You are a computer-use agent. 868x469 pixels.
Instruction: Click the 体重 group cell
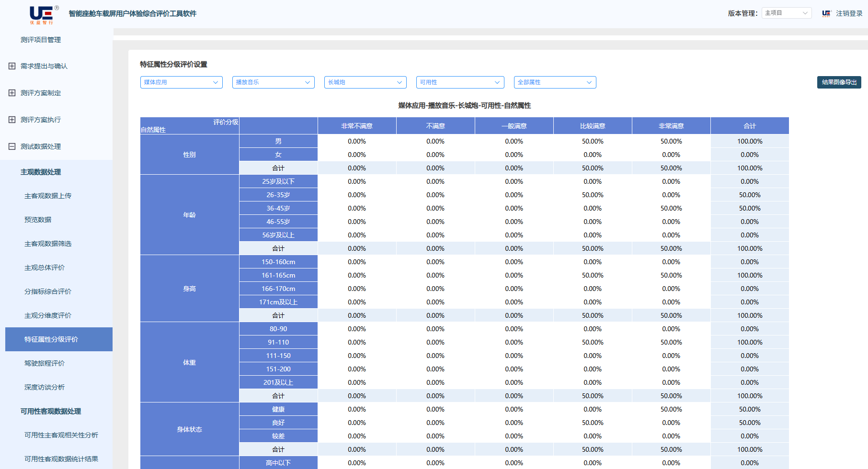pyautogui.click(x=190, y=362)
